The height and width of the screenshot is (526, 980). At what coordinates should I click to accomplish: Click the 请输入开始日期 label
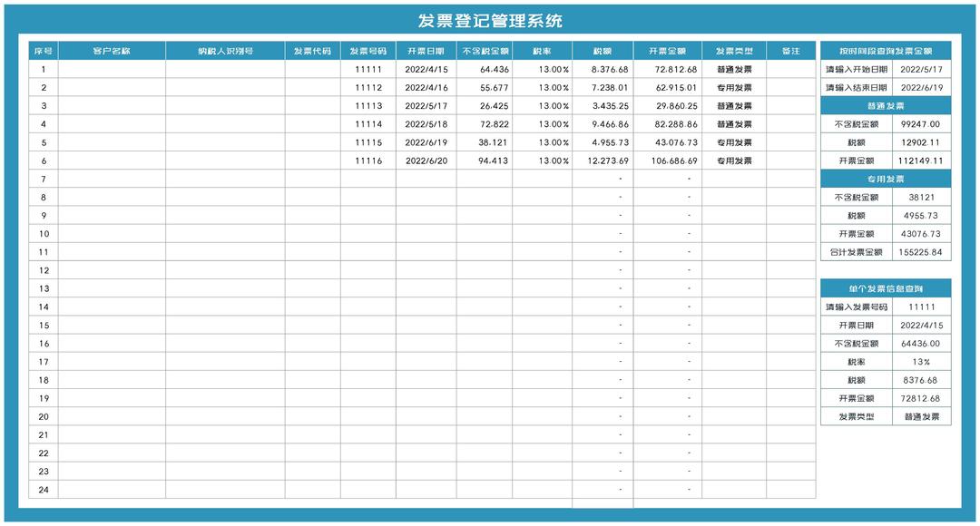pos(857,69)
